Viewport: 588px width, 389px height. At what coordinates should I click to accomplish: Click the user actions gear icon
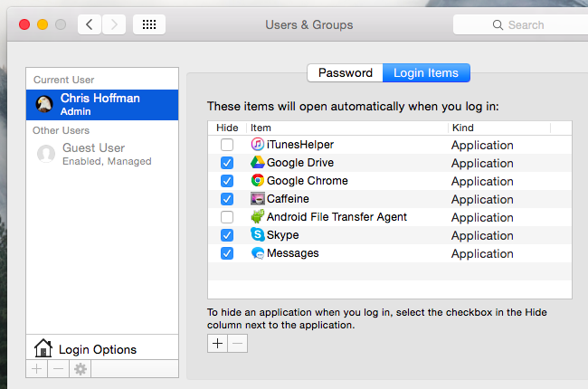pos(81,369)
